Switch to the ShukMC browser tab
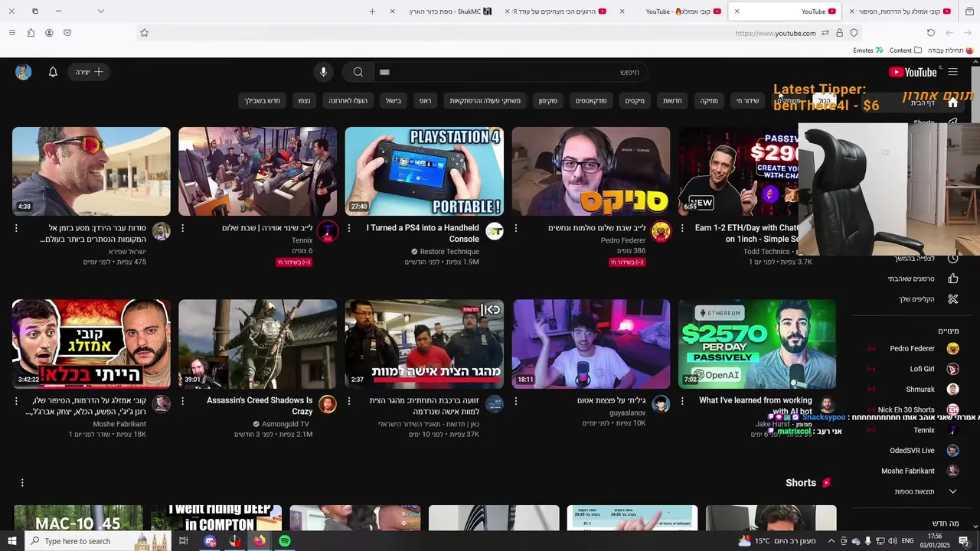The height and width of the screenshot is (551, 980). tap(444, 11)
